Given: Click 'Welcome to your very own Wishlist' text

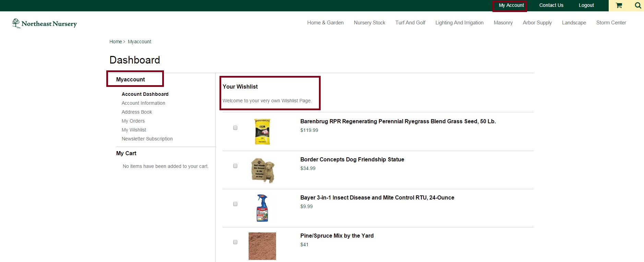Looking at the screenshot, I should [267, 101].
